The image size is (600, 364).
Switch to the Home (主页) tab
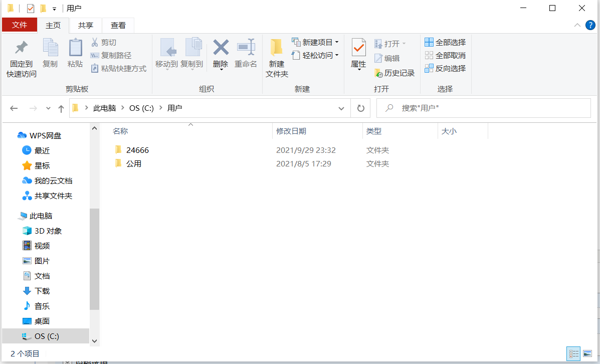tap(53, 25)
